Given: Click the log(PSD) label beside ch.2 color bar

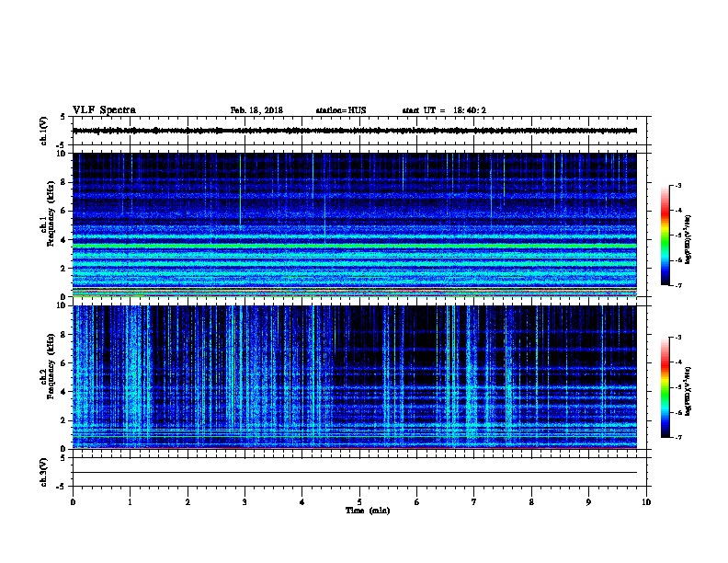Looking at the screenshot, I should (x=688, y=392).
